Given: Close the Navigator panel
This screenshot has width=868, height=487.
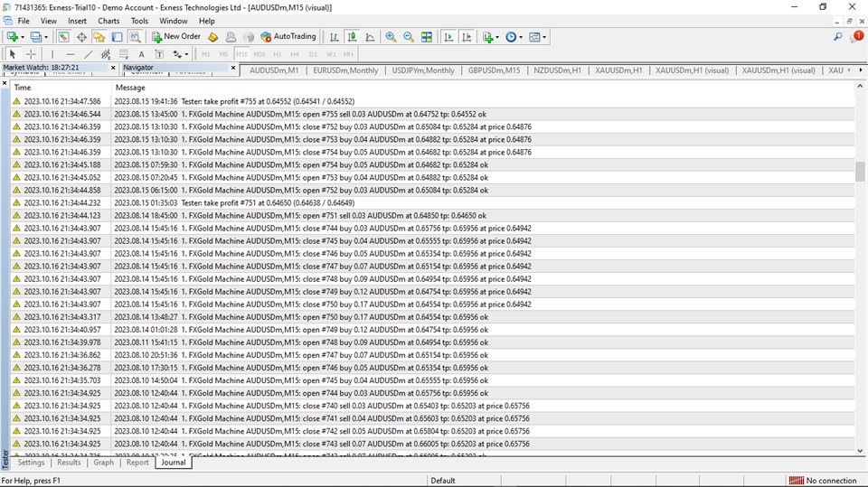Looking at the screenshot, I should (233, 68).
